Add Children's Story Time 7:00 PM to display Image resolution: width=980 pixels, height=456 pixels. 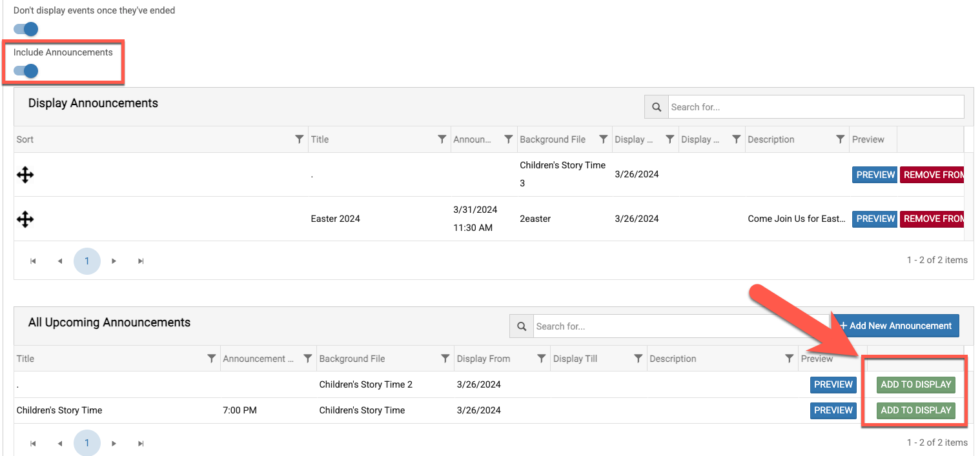915,410
